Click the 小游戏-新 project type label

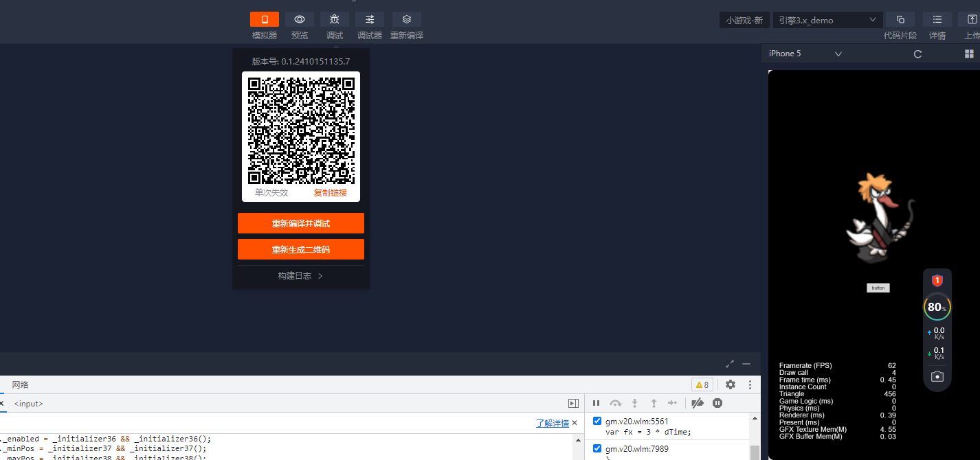click(744, 20)
